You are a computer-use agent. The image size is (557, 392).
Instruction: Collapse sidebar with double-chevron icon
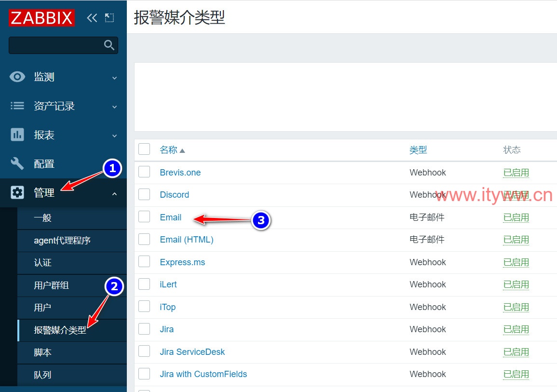pyautogui.click(x=92, y=18)
